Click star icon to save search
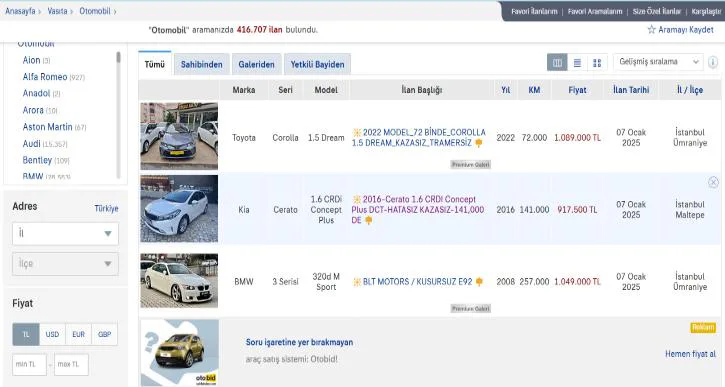725x387 pixels. tap(651, 30)
